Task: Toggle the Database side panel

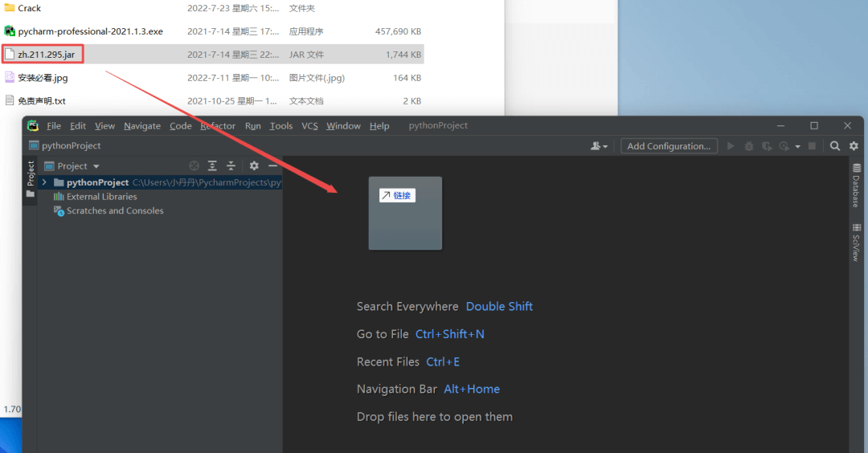Action: click(856, 186)
